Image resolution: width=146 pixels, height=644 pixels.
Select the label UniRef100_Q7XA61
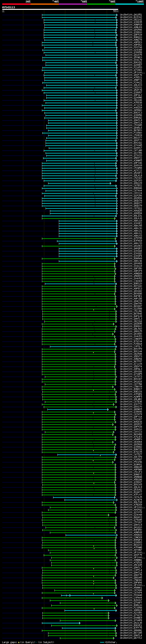131,70
